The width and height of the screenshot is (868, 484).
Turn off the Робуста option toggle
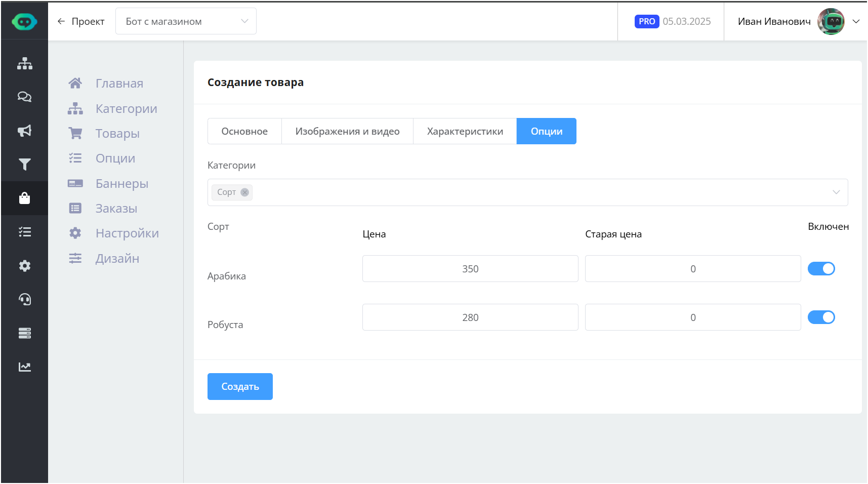pos(821,317)
